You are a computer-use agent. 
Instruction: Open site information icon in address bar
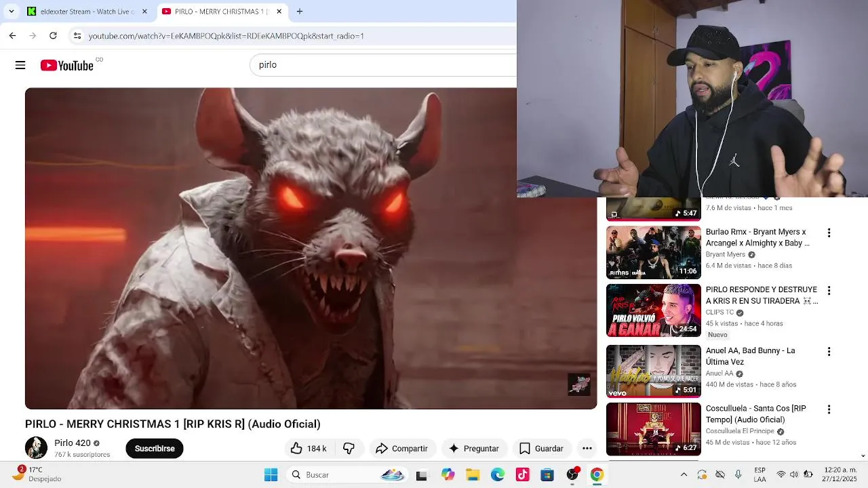tap(77, 36)
